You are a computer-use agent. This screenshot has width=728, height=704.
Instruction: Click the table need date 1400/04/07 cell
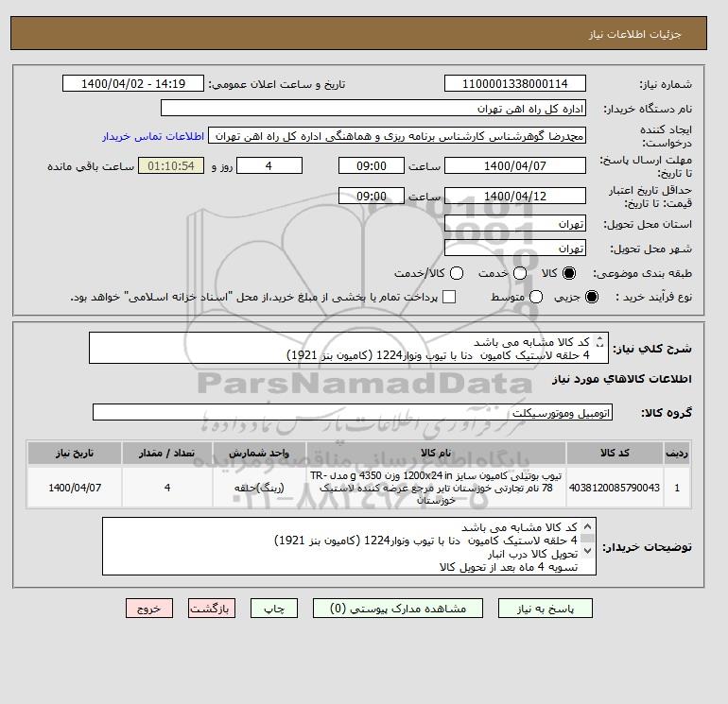pyautogui.click(x=75, y=488)
